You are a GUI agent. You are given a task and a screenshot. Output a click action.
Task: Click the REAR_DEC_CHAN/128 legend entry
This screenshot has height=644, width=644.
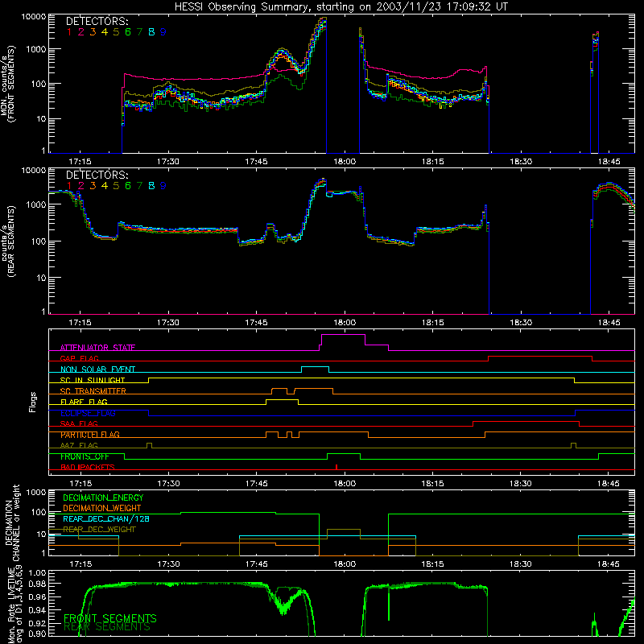[x=106, y=518]
